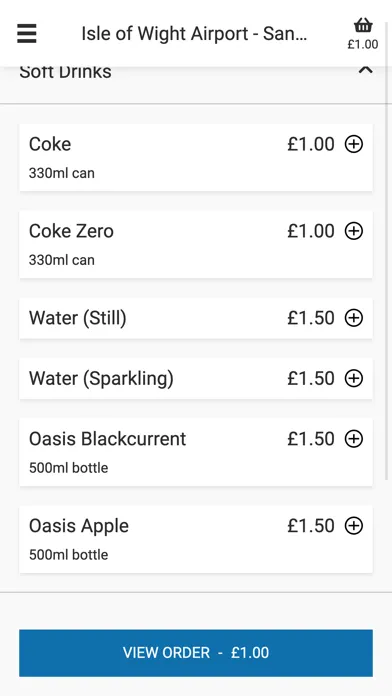Collapse the Soft Drinks section chevron
The width and height of the screenshot is (392, 696).
(365, 70)
